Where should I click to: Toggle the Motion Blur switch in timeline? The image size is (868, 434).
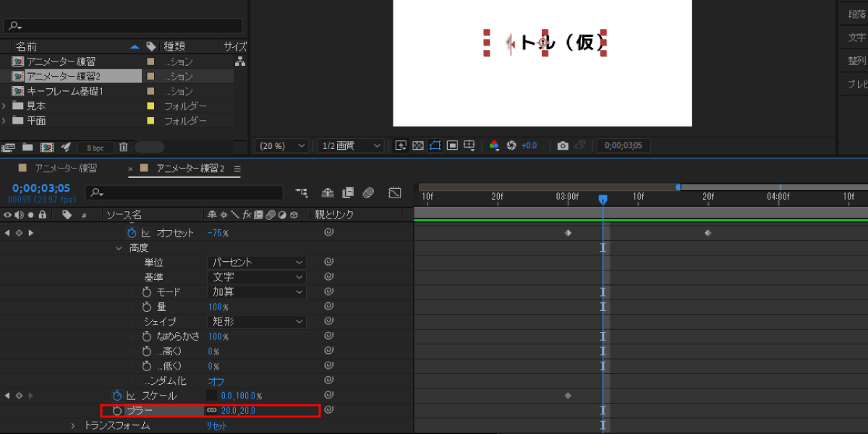368,192
